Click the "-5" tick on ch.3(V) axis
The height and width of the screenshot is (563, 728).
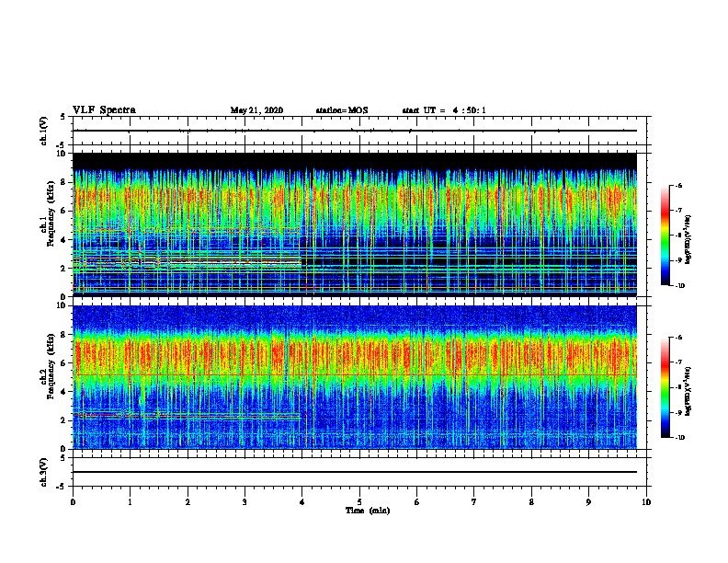coord(63,487)
